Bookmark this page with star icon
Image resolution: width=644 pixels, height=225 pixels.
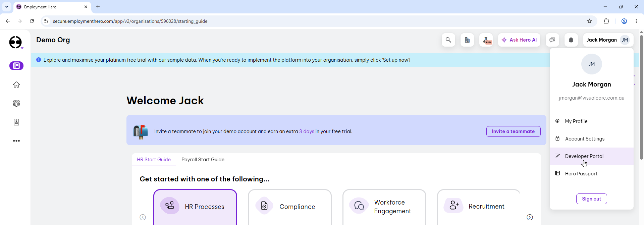click(x=589, y=21)
